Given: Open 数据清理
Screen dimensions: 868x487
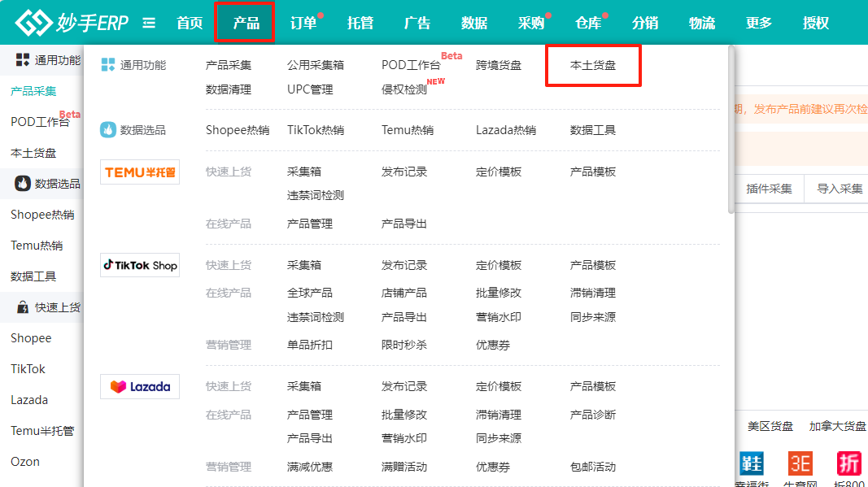Looking at the screenshot, I should click(x=229, y=89).
